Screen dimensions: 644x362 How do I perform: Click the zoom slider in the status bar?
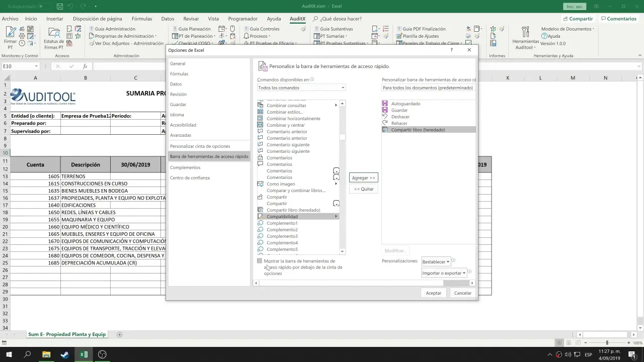[x=607, y=342]
